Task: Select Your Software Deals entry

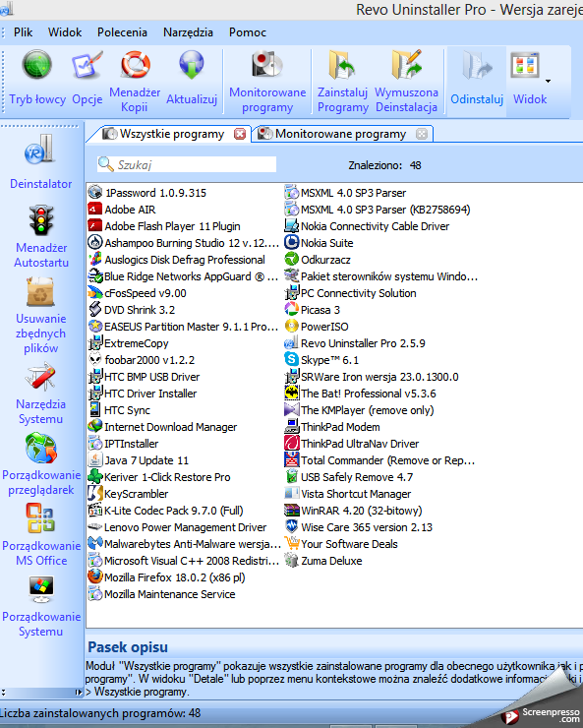Action: [x=341, y=544]
